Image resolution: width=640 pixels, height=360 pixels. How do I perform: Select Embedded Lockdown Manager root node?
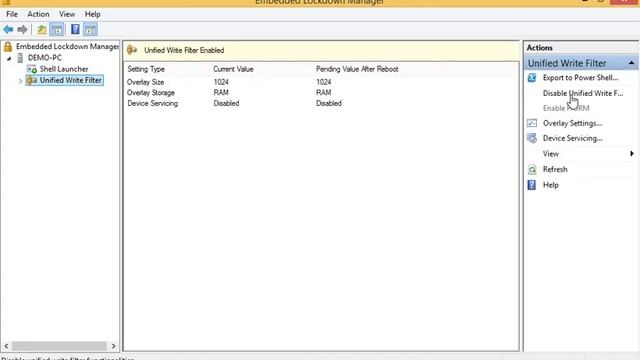[x=67, y=47]
